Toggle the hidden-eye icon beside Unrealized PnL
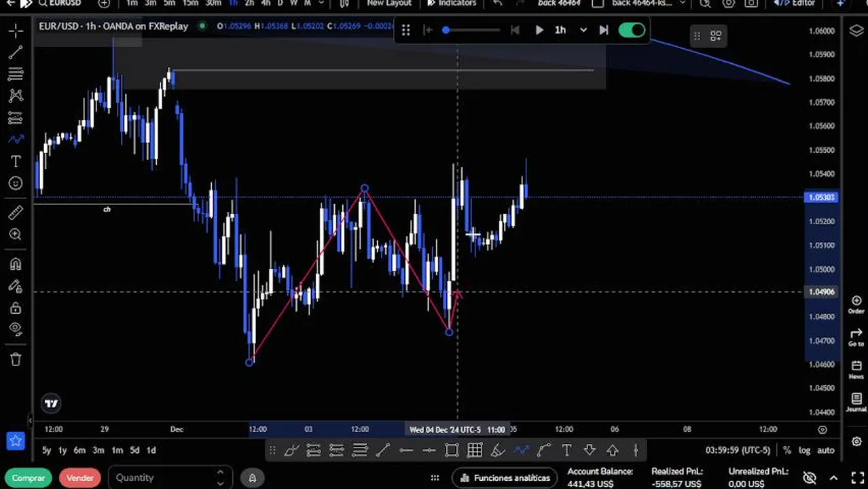The image size is (868, 489). (809, 478)
